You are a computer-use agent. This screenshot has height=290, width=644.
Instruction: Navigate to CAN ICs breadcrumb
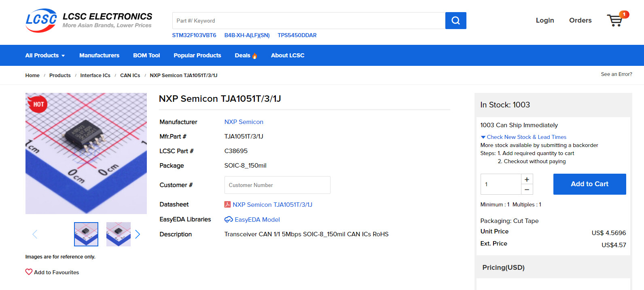pyautogui.click(x=130, y=76)
